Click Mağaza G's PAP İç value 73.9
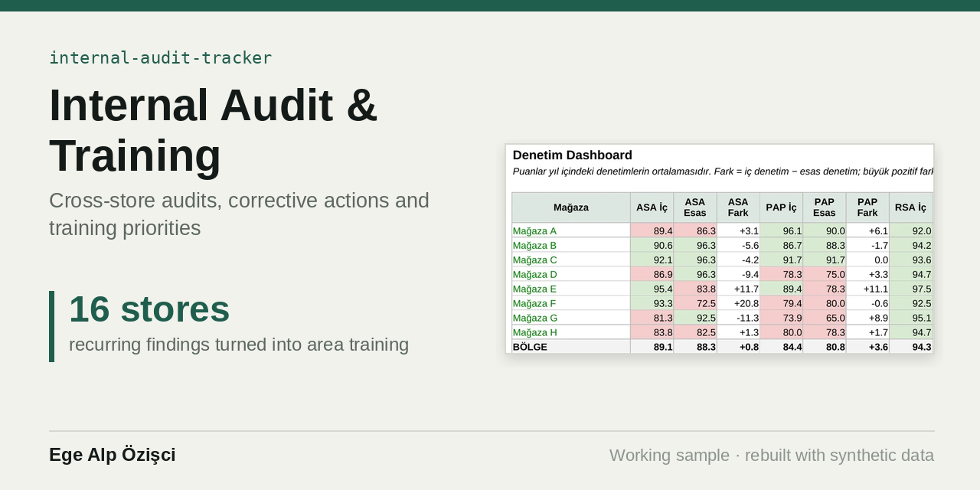This screenshot has height=490, width=980. [x=782, y=318]
